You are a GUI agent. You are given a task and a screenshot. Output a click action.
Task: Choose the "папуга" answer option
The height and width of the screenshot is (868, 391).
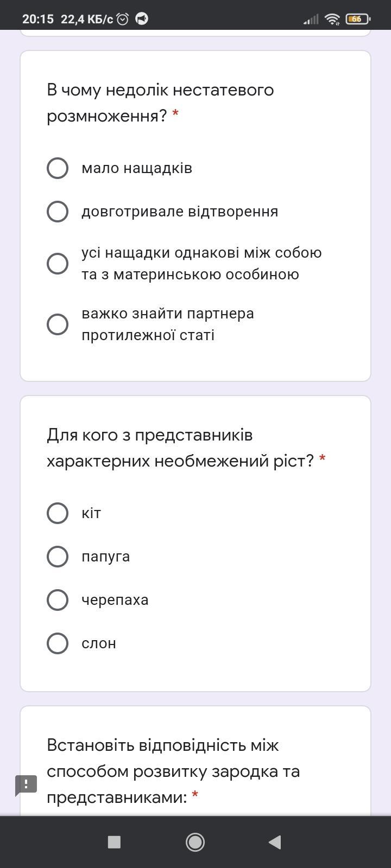point(58,557)
